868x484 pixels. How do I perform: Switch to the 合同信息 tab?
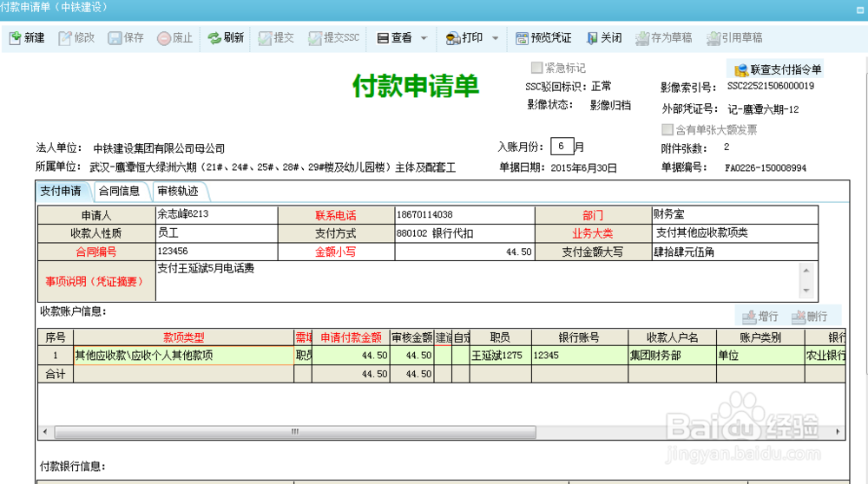(x=120, y=191)
